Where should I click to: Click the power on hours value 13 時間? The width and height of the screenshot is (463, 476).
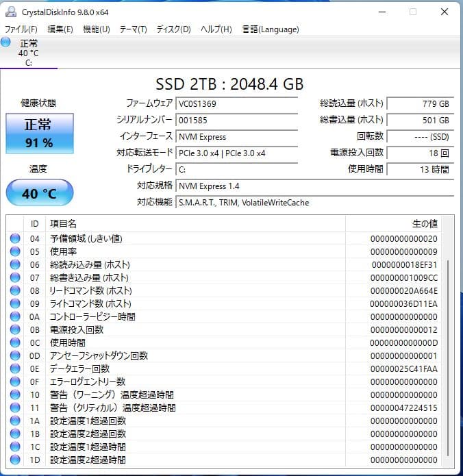pos(421,169)
